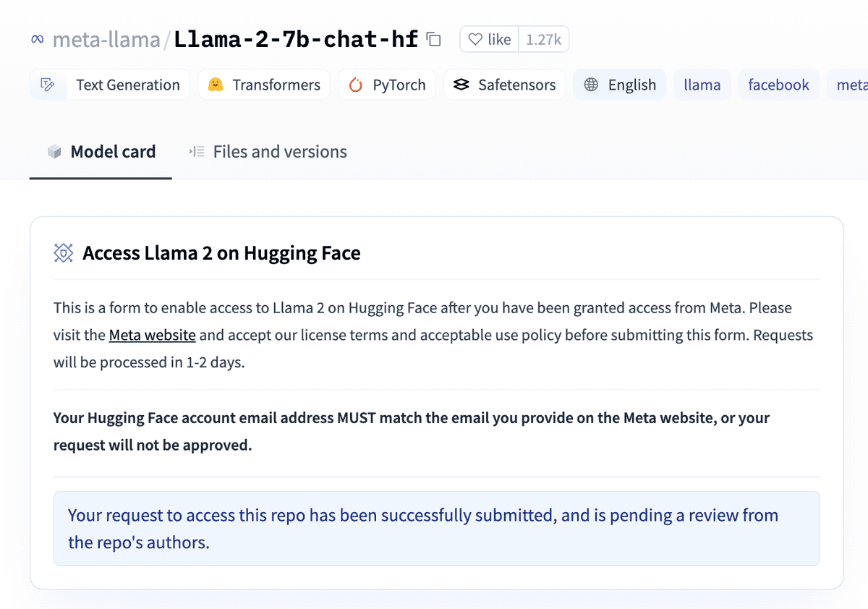This screenshot has height=609, width=868.
Task: Select the llama tag
Action: coord(702,85)
